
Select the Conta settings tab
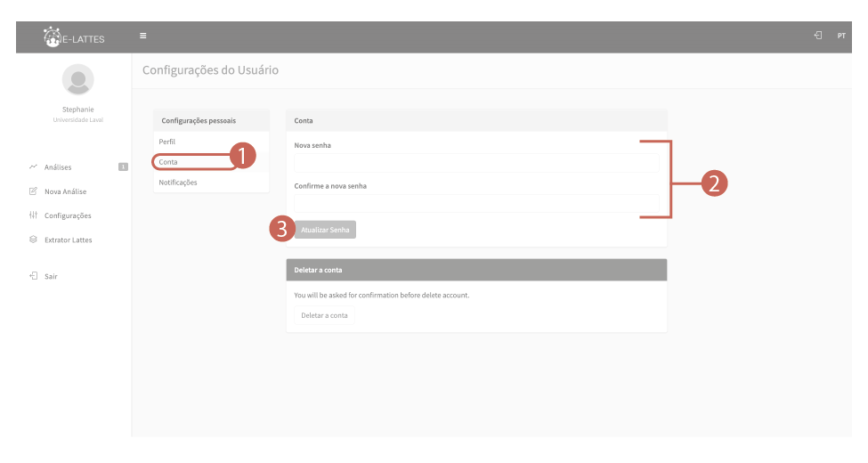tap(168, 162)
